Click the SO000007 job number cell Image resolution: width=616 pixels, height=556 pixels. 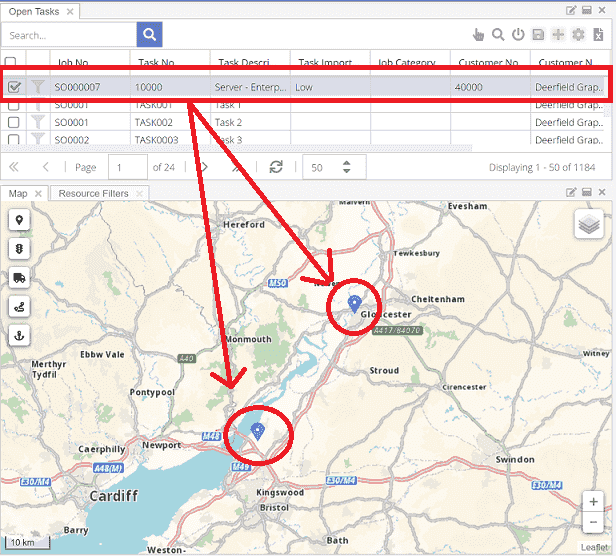(x=90, y=87)
